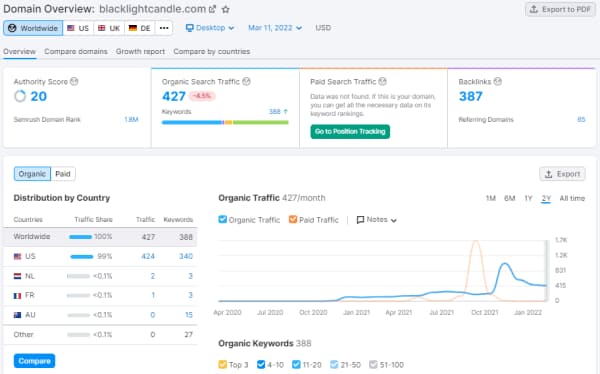
Task: Set chart range to 6M
Action: pyautogui.click(x=510, y=198)
